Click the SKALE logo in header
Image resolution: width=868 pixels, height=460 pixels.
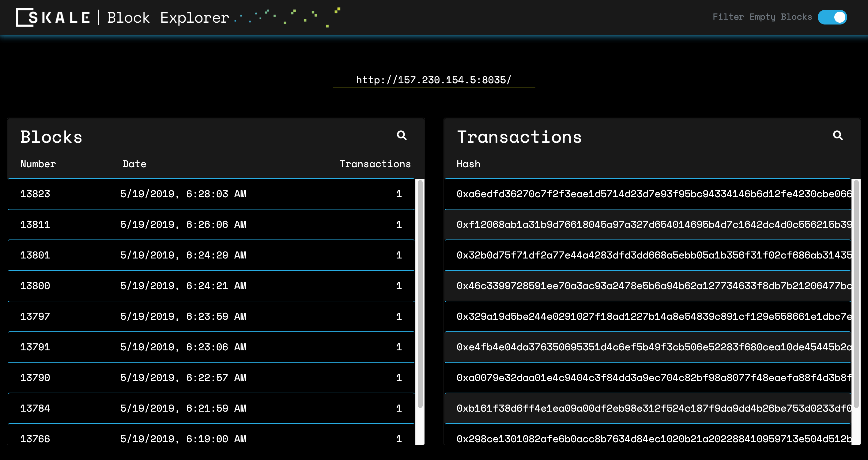(x=53, y=17)
